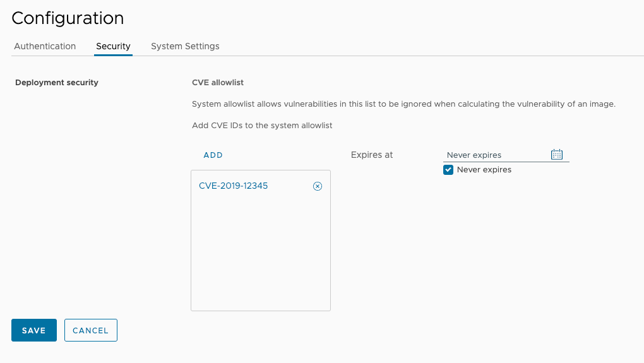Click the CVE allowlist heading
Image resolution: width=644 pixels, height=363 pixels.
218,83
